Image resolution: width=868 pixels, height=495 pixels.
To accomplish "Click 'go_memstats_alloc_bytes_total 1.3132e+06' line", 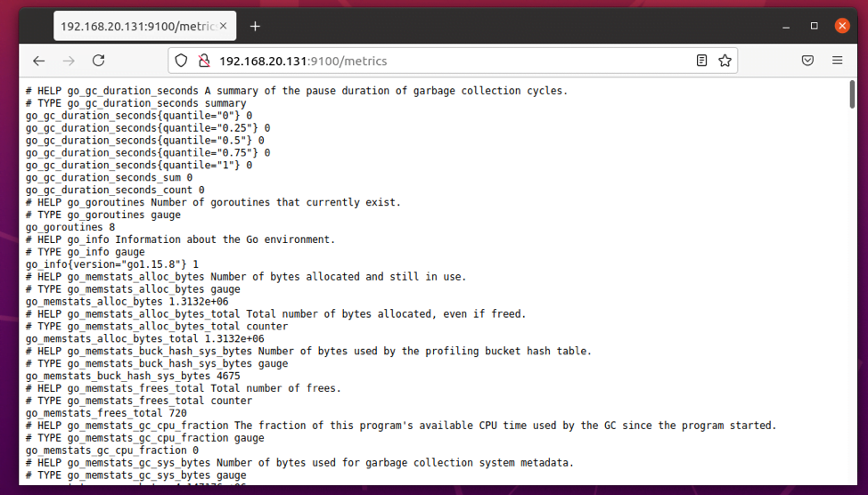I will (x=145, y=338).
